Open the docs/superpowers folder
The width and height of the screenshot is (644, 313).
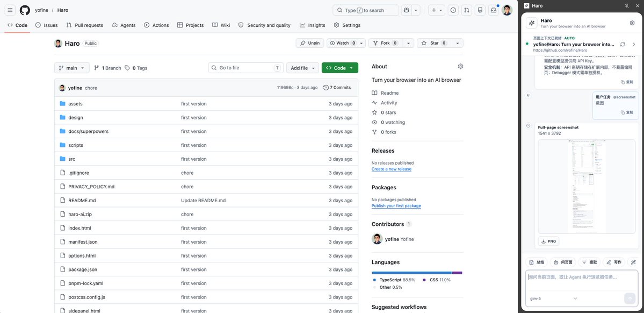point(88,131)
